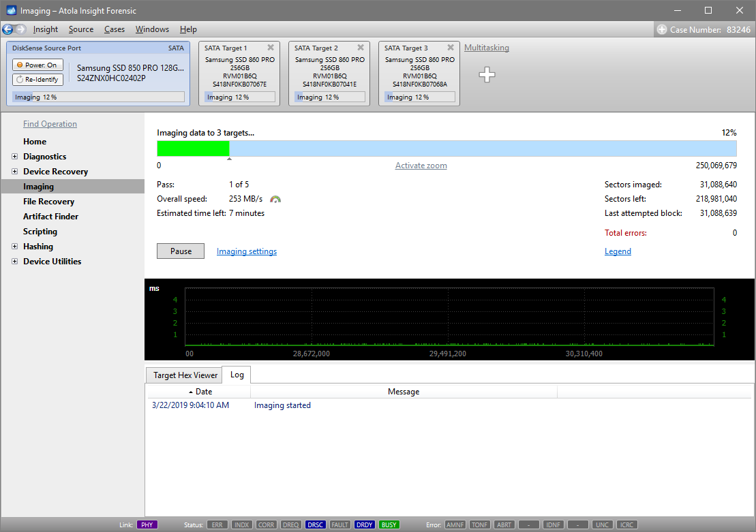
Task: Click the DRSC status toggle indicator
Action: (315, 525)
